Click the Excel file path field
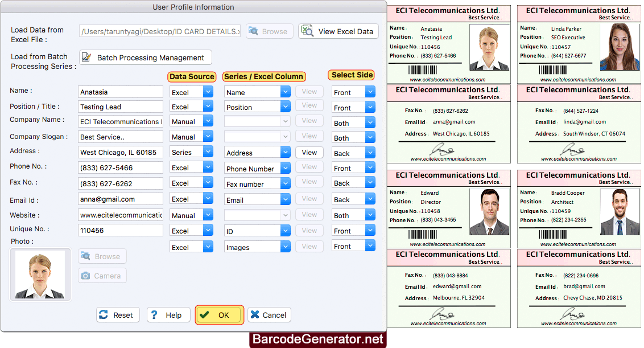 (160, 31)
